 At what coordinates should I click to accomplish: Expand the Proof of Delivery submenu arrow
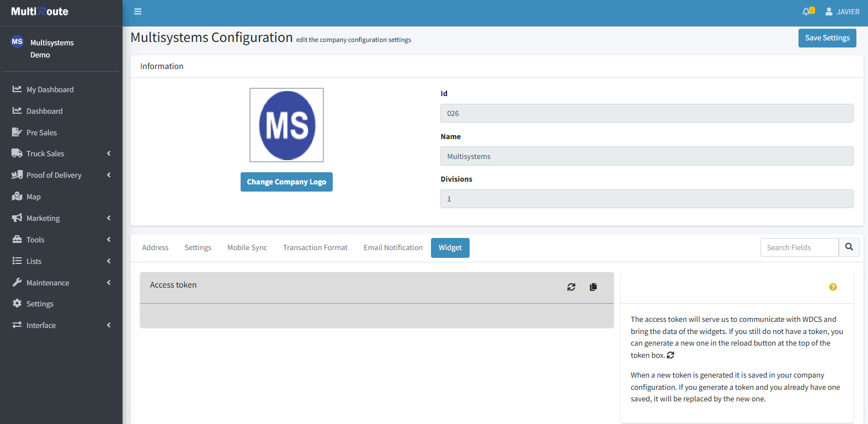109,175
